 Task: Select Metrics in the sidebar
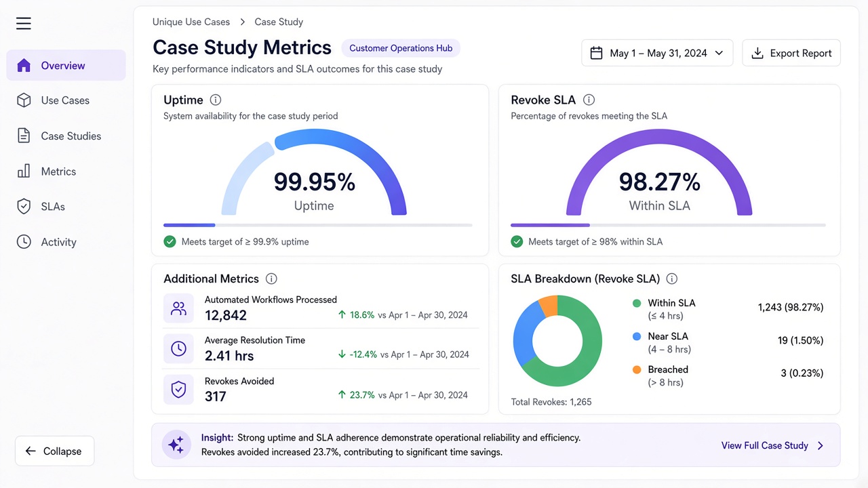coord(66,171)
